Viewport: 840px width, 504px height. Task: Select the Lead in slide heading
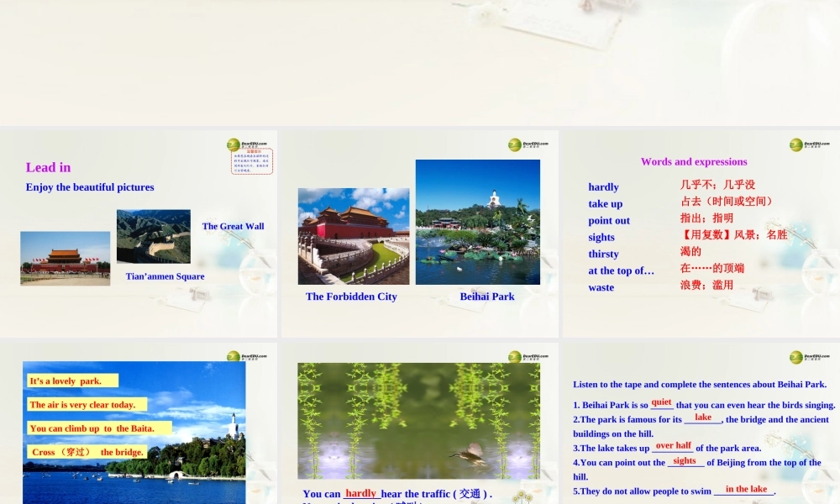48,167
